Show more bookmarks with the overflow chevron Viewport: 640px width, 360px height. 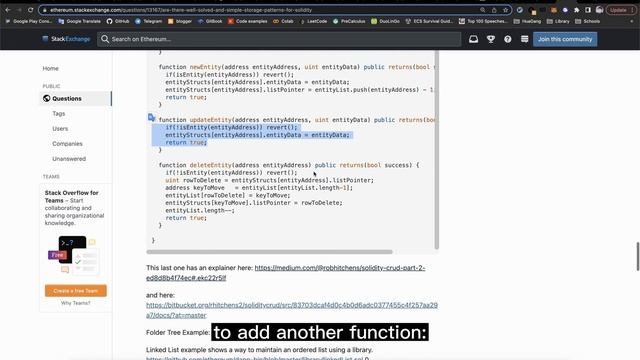click(632, 21)
